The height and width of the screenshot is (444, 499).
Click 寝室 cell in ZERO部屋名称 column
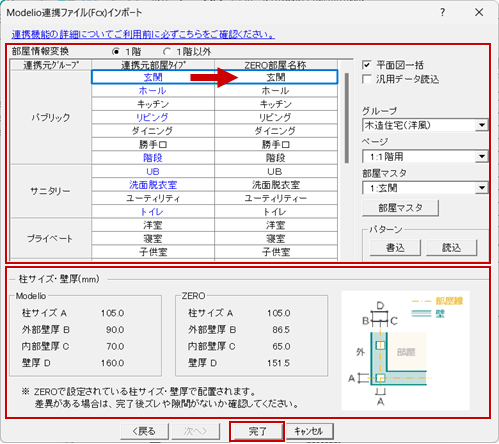[276, 238]
